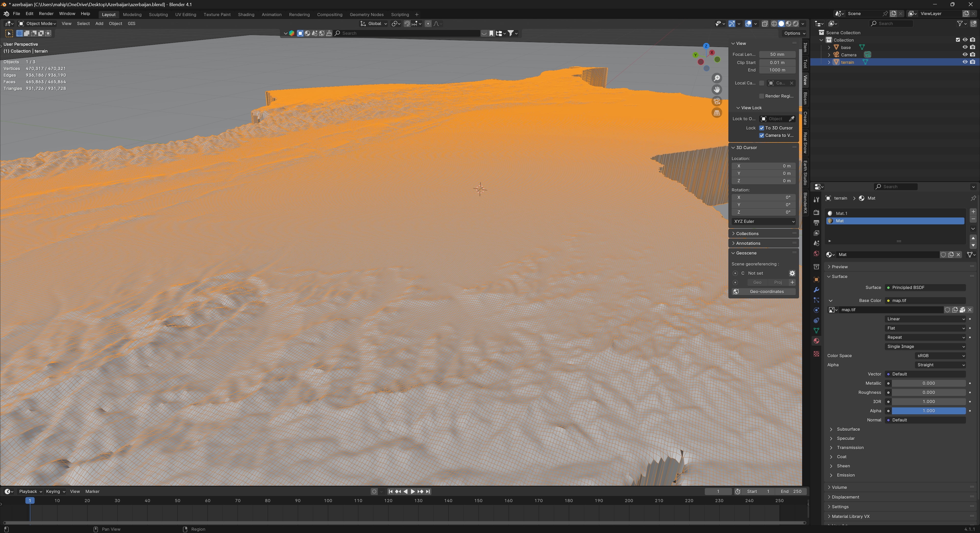
Task: Click the zoom magnifier viewport gizmo
Action: tap(717, 78)
